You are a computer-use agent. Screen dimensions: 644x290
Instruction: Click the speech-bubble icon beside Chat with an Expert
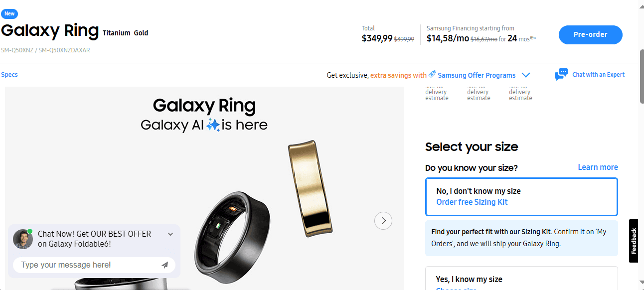561,74
